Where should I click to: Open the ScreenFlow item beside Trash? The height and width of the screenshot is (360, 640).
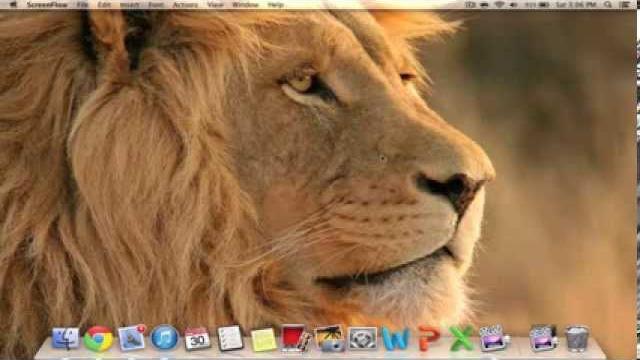coord(543,338)
